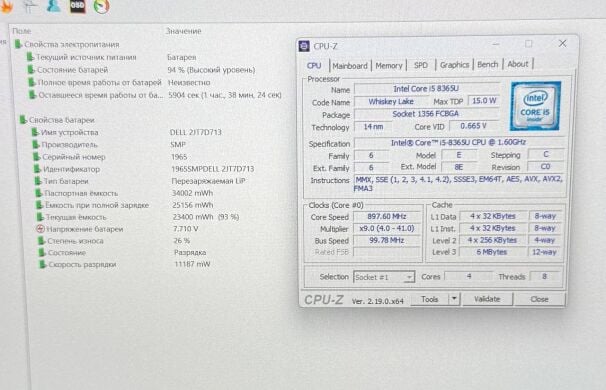
Task: Open the Mainboard tab in CPU-Z
Action: [350, 66]
